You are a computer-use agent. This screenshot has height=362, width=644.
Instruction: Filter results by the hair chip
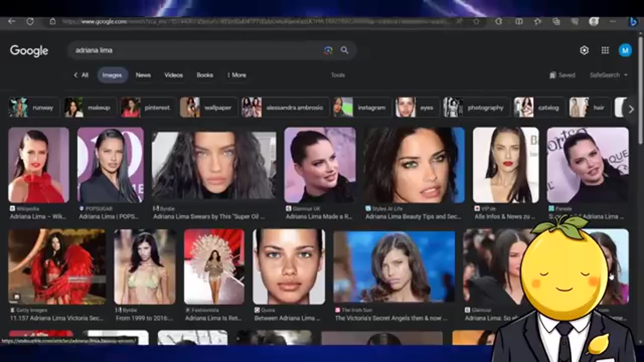590,108
